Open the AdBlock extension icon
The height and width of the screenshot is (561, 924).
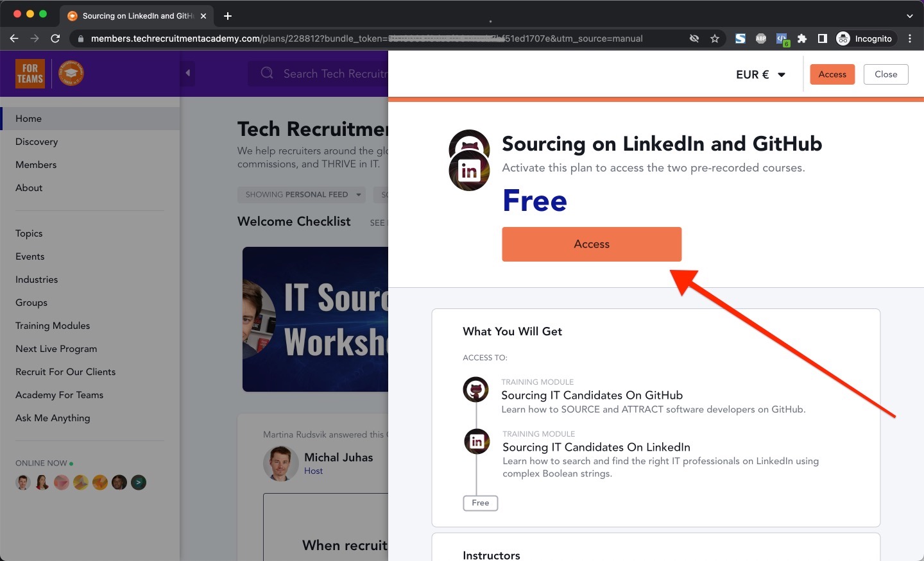pyautogui.click(x=761, y=38)
